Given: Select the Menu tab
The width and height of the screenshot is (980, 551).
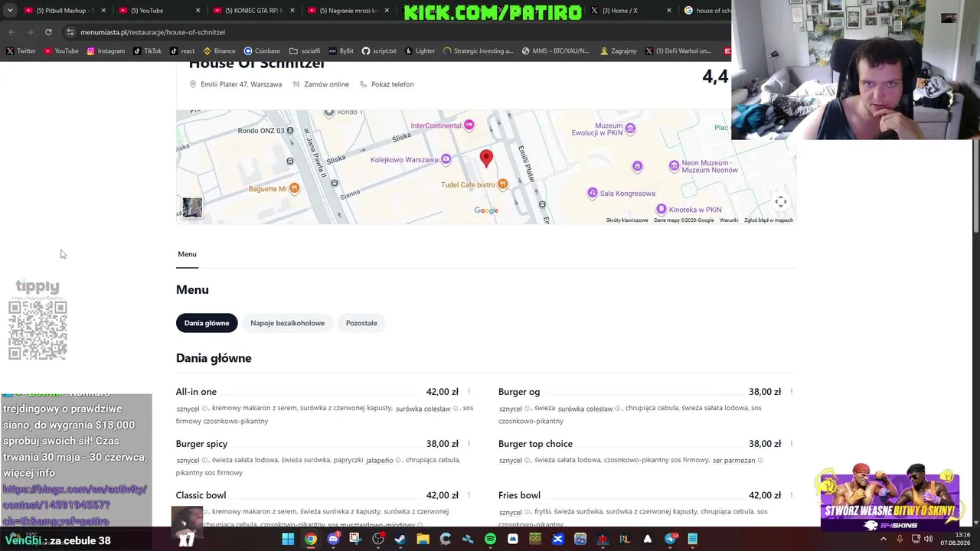Looking at the screenshot, I should pyautogui.click(x=187, y=254).
